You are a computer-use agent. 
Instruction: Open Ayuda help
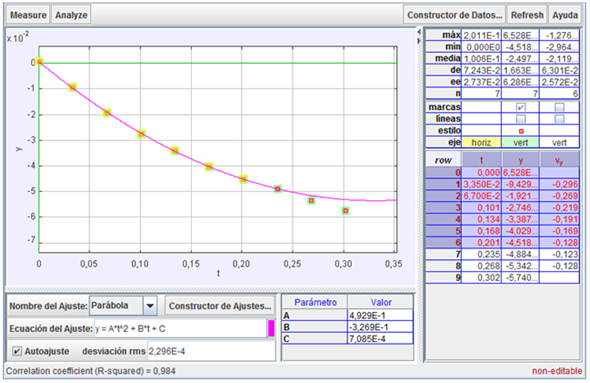565,15
